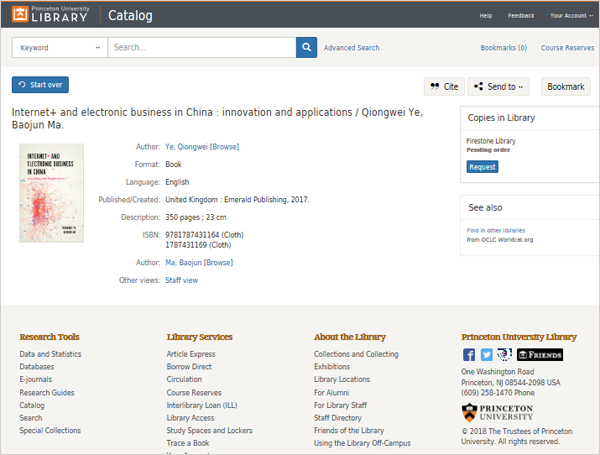This screenshot has width=600, height=455.
Task: Click the Catalog header title
Action: (130, 15)
